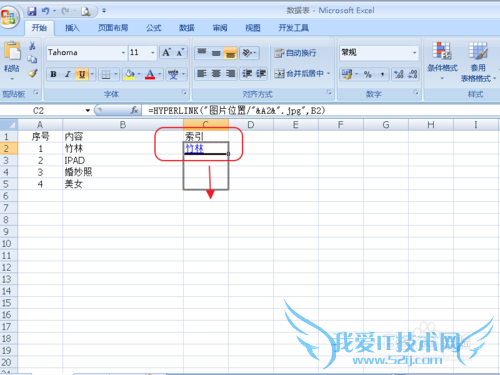Viewport: 500px width, 375px height.
Task: Align text to the middle vertically
Action: coord(216,53)
